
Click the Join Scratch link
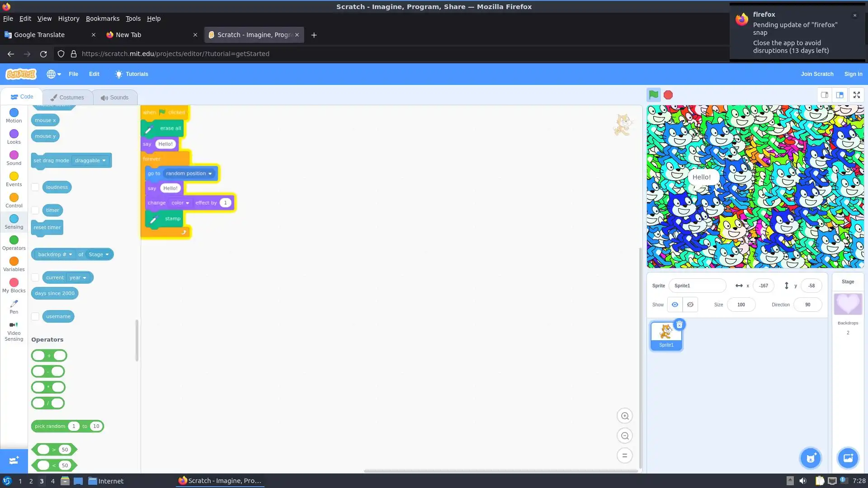(x=817, y=74)
